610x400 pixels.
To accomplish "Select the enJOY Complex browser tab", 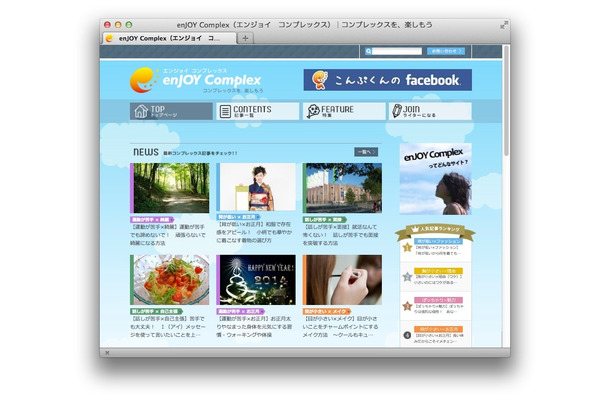I will (170, 38).
